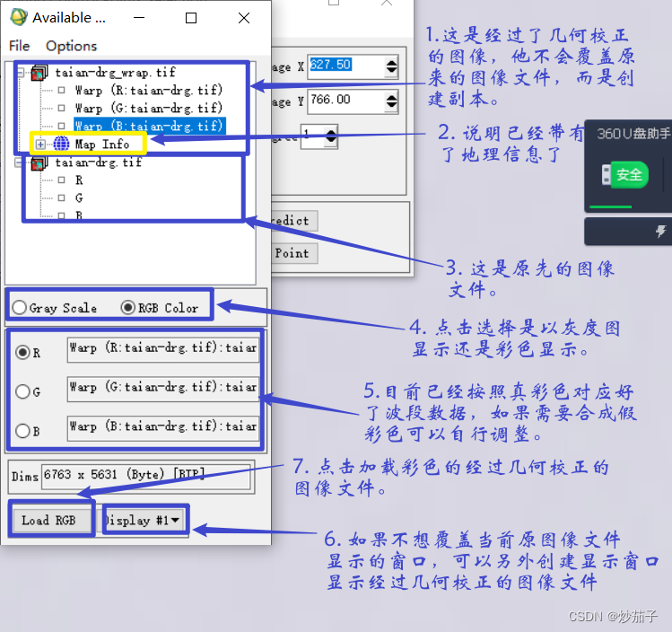Click the G channel band text field
Image resolution: width=672 pixels, height=632 pixels.
tap(163, 390)
